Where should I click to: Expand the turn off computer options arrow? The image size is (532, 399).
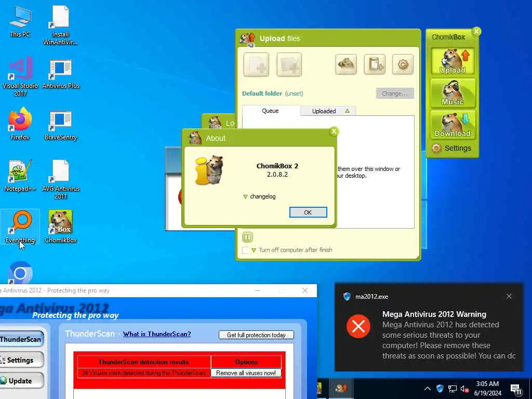point(254,250)
